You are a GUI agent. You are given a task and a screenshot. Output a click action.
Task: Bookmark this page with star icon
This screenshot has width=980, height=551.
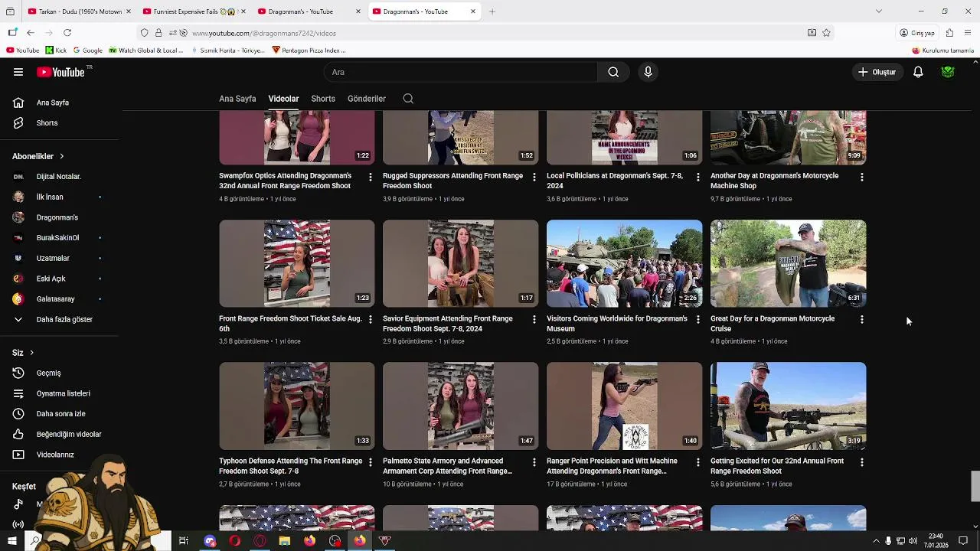pyautogui.click(x=827, y=33)
